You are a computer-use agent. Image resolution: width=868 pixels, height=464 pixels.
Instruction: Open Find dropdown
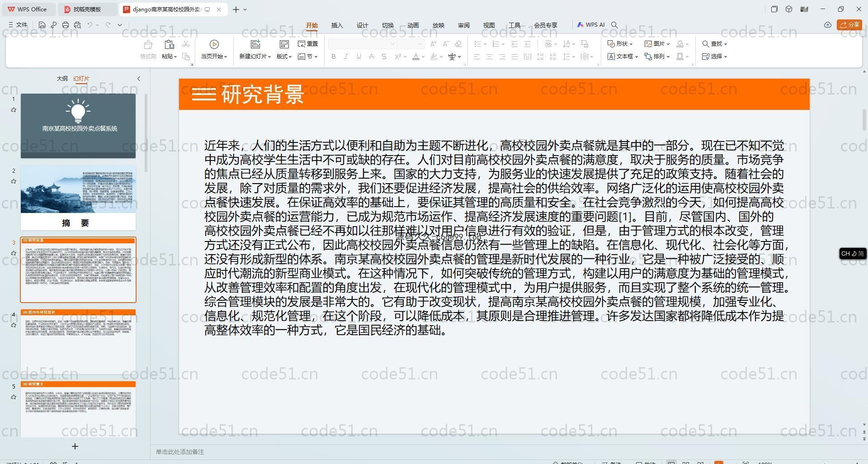point(714,44)
